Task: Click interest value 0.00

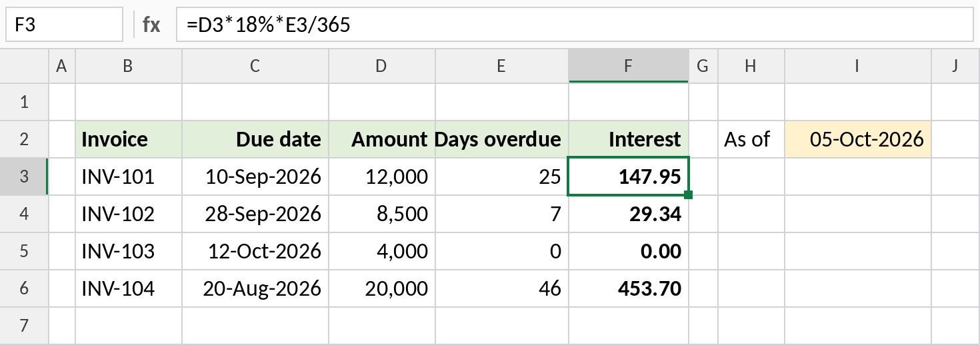Action: tap(629, 251)
